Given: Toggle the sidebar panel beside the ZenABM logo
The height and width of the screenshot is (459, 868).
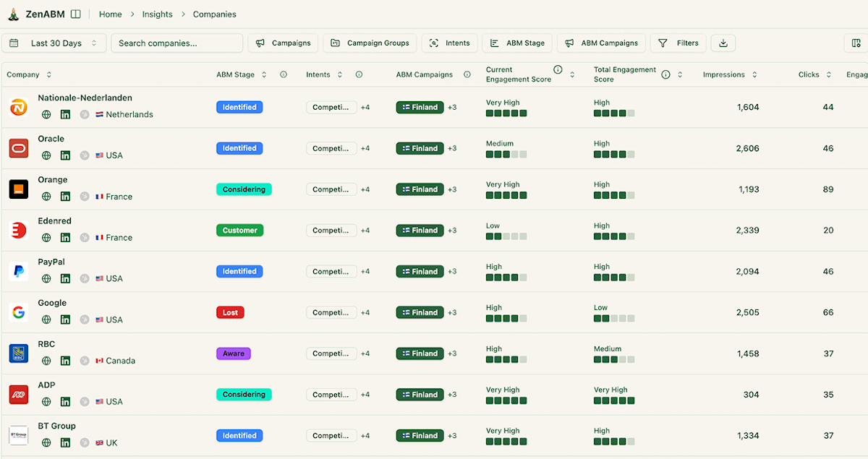Looking at the screenshot, I should (76, 13).
